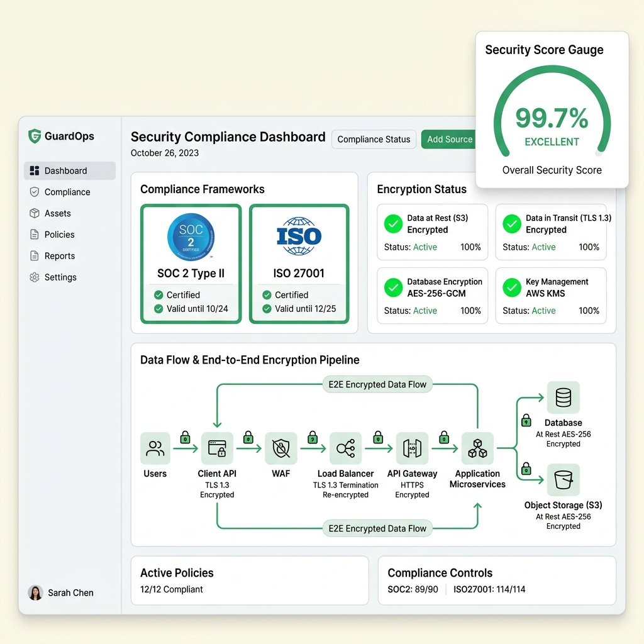Click the Data in Transit green check

click(x=512, y=224)
